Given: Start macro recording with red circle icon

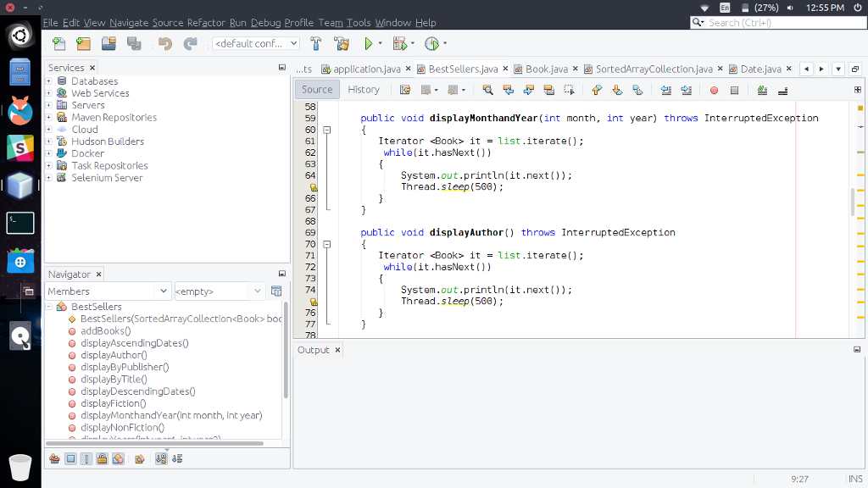Looking at the screenshot, I should [x=714, y=90].
